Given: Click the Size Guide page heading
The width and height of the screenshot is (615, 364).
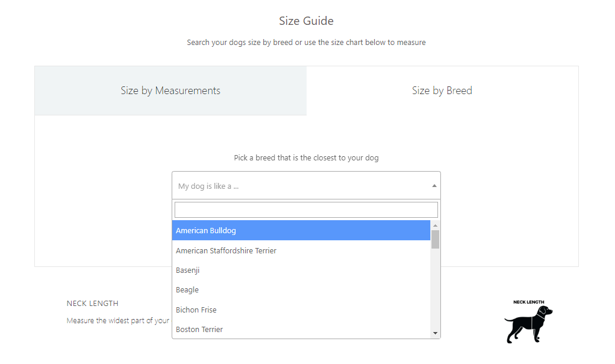Looking at the screenshot, I should (306, 21).
